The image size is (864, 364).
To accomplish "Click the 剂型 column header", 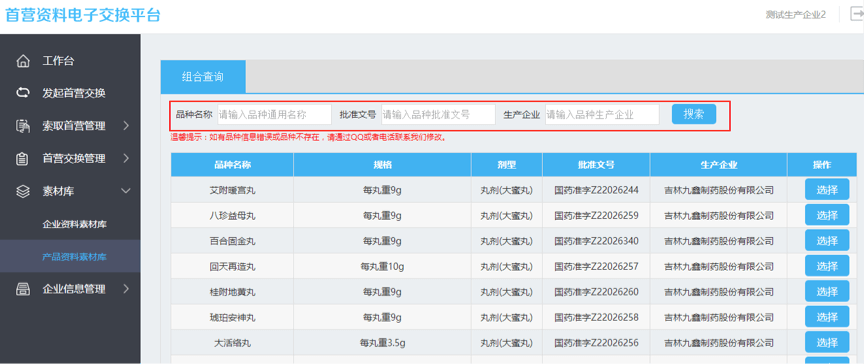I will click(507, 165).
